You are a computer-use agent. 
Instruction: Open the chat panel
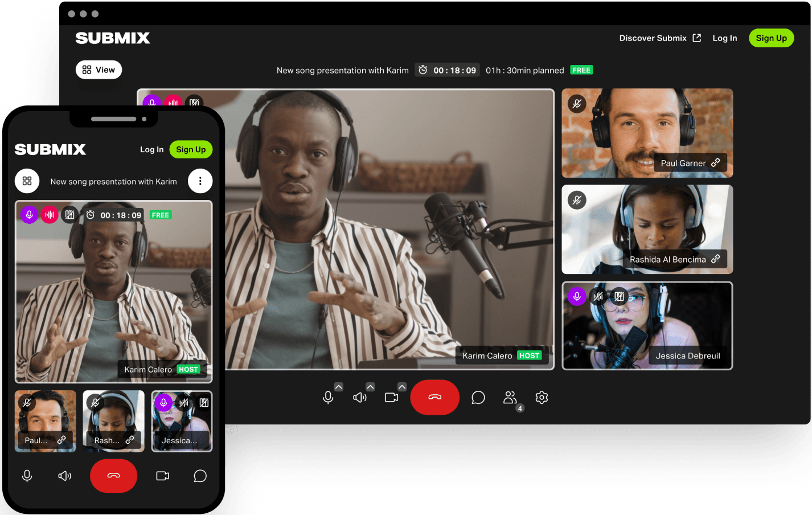pyautogui.click(x=478, y=397)
